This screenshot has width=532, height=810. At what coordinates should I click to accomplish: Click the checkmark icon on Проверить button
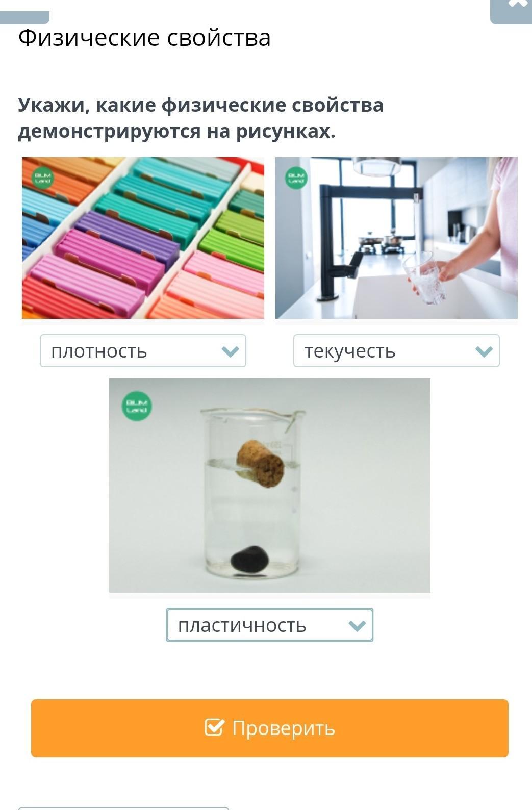pyautogui.click(x=214, y=727)
